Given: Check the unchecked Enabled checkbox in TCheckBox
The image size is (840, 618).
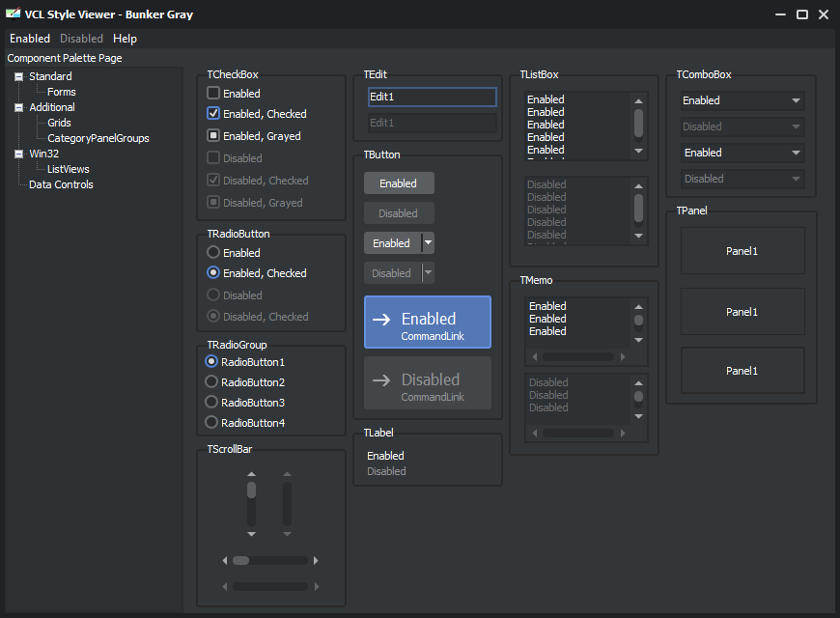Looking at the screenshot, I should pyautogui.click(x=213, y=94).
